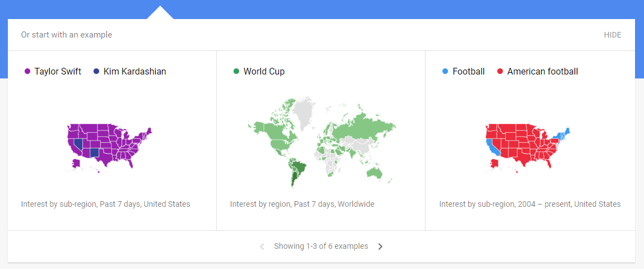644x269 pixels.
Task: Click the green World Cup legend dot
Action: pos(236,72)
